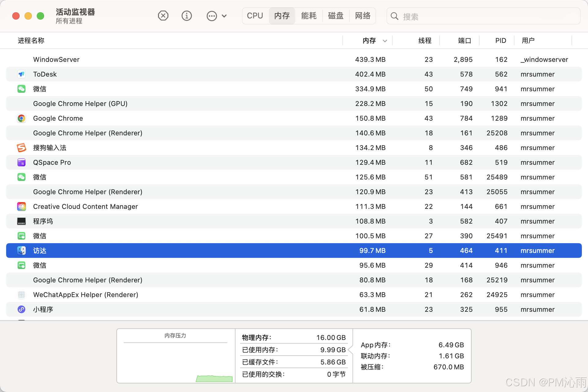The image size is (588, 392).
Task: Open the process info (i) button
Action: click(x=187, y=16)
